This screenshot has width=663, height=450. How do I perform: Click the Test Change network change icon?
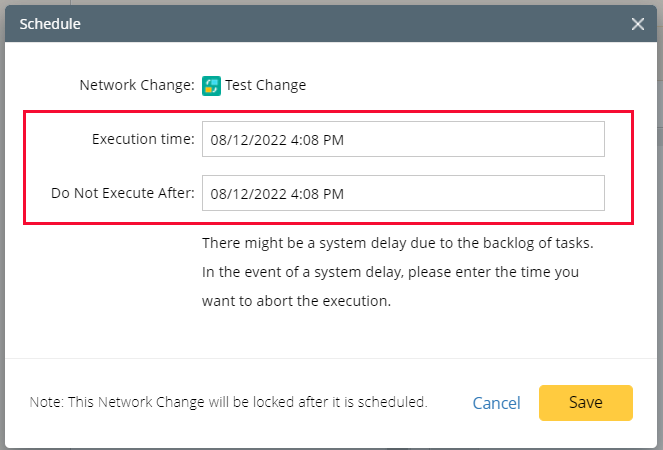211,85
